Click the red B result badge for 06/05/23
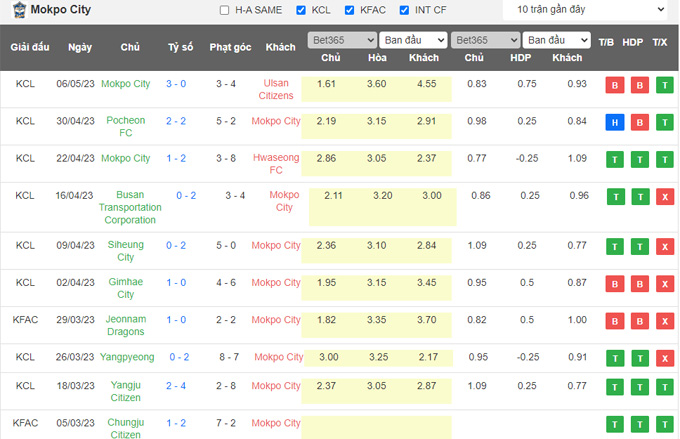The height and width of the screenshot is (439, 680). click(613, 86)
